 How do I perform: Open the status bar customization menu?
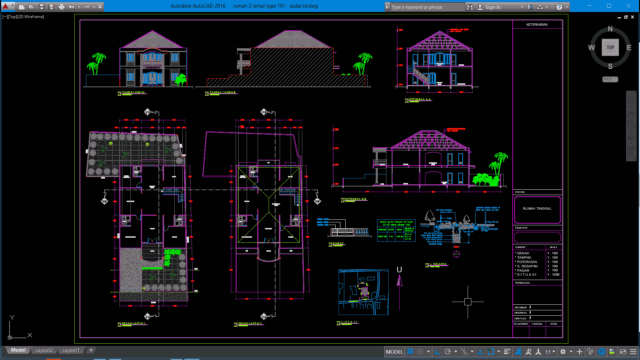[x=633, y=352]
